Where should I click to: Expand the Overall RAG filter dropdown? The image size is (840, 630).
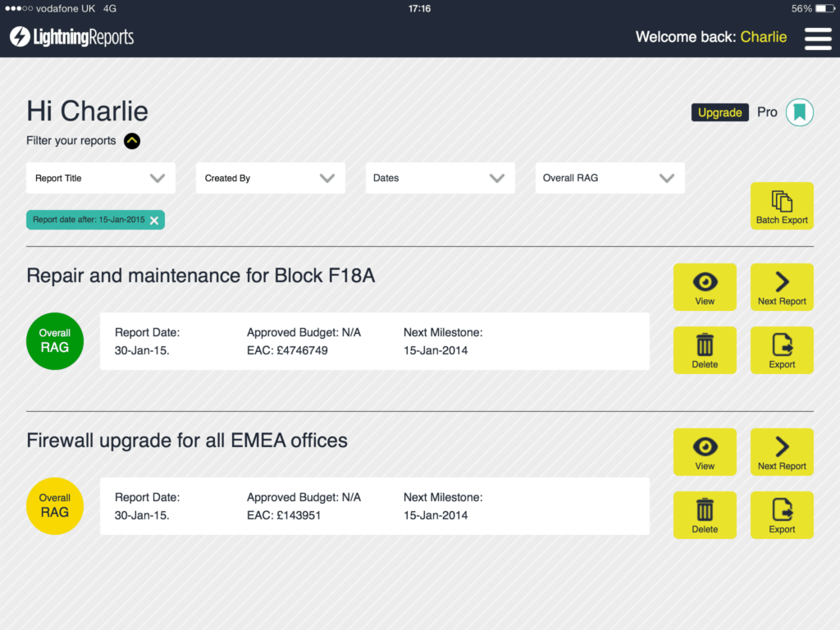tap(609, 178)
